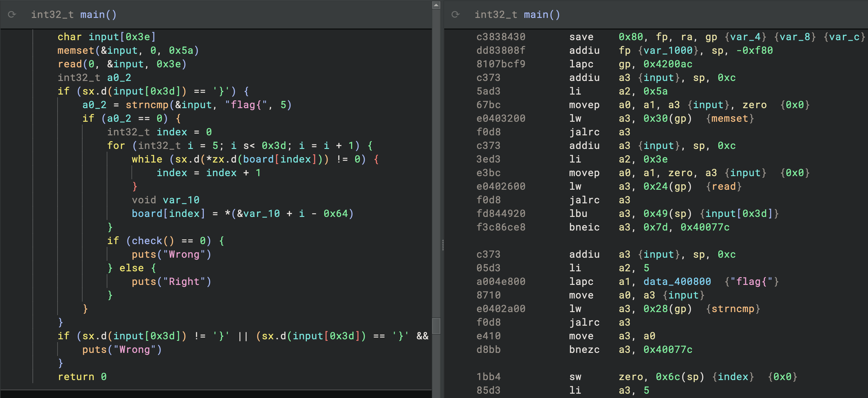Click puts("Right") in the else branch
The width and height of the screenshot is (868, 398).
coord(171,282)
